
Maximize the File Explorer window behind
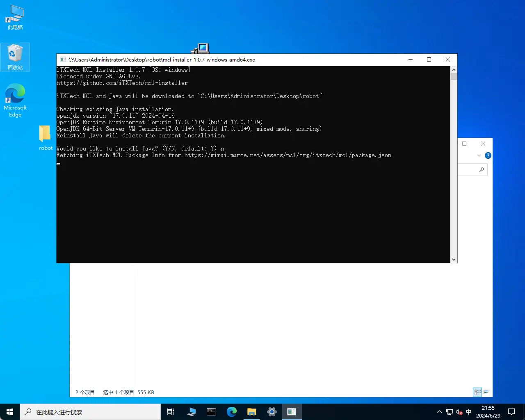coord(464,144)
